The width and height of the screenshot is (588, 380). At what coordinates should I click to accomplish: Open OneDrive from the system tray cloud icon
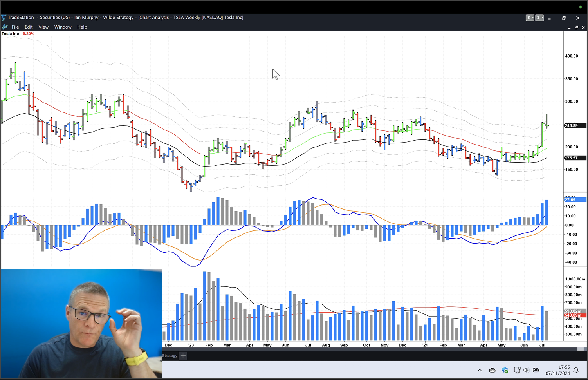492,370
